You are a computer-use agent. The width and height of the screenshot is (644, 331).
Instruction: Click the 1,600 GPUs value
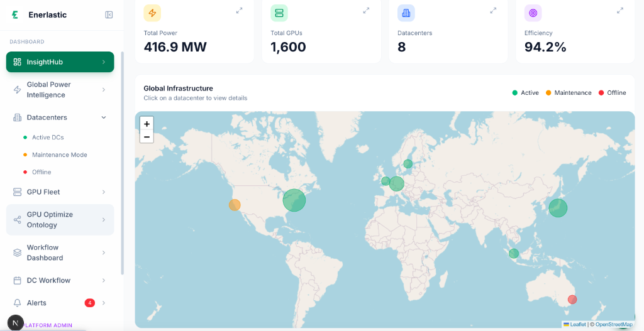(x=288, y=47)
